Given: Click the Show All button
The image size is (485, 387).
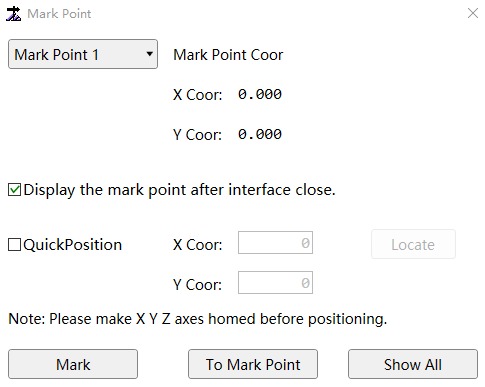Looking at the screenshot, I should click(x=413, y=364).
